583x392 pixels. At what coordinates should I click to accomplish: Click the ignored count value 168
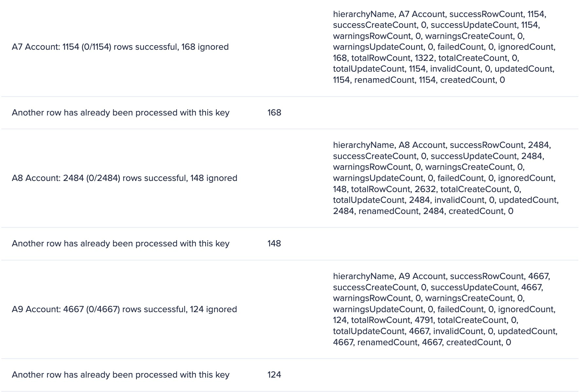tap(274, 113)
